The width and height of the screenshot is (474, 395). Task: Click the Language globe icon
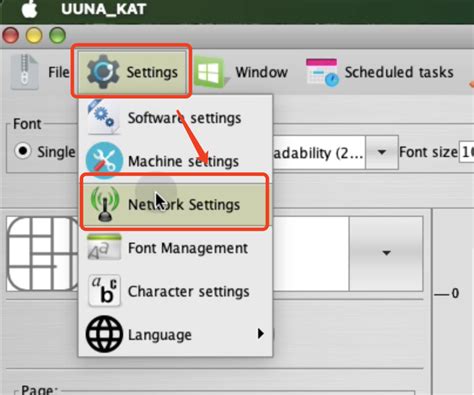tap(104, 334)
